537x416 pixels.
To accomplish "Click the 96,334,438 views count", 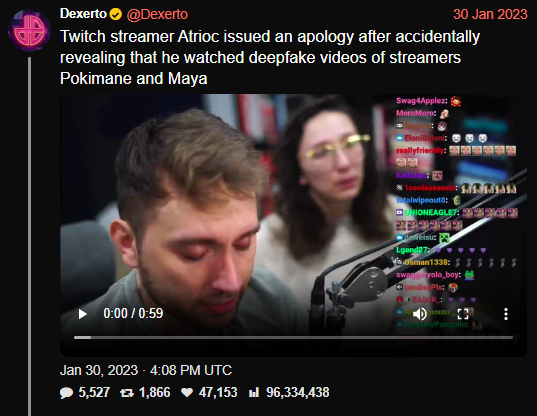I will (298, 392).
